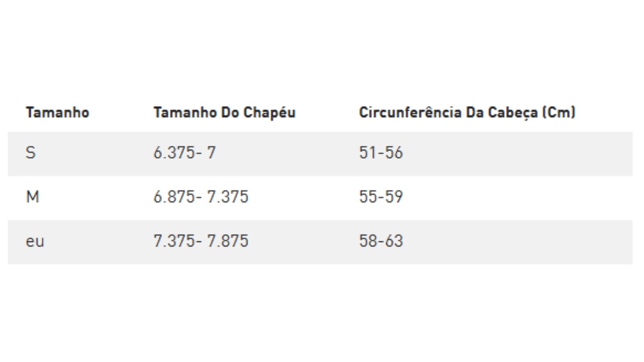Select head circumference 55-59

381,197
